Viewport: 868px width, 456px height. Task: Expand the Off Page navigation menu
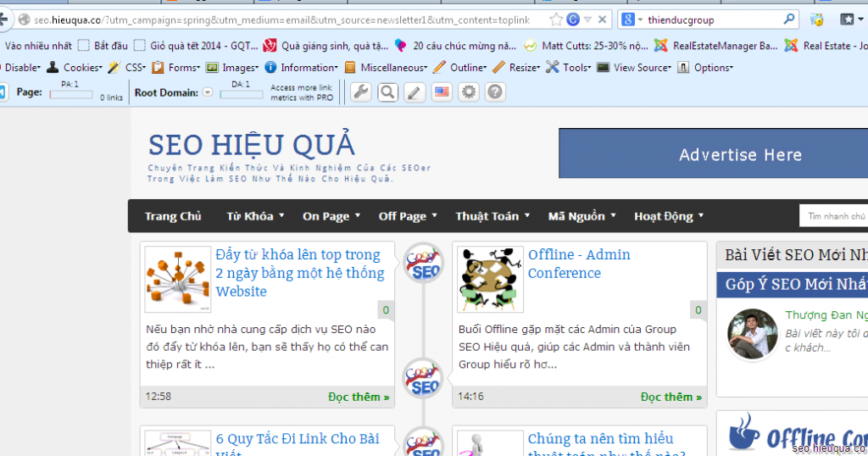click(x=408, y=216)
